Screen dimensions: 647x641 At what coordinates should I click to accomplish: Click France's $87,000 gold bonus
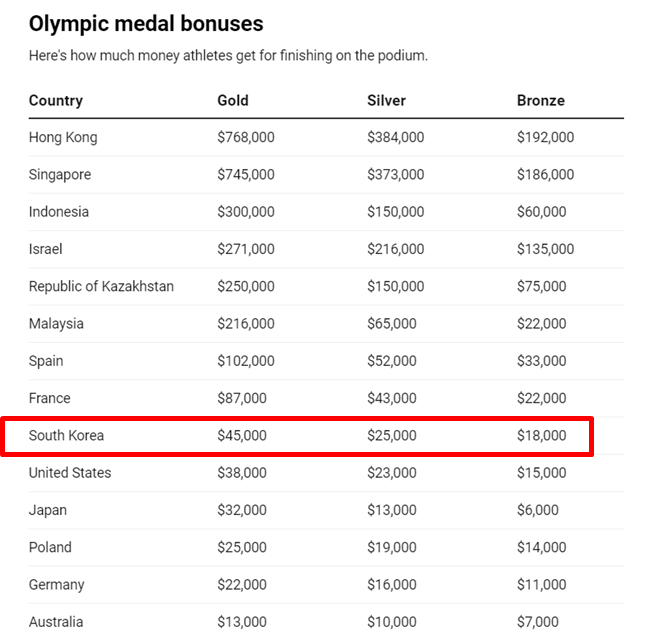pos(242,398)
